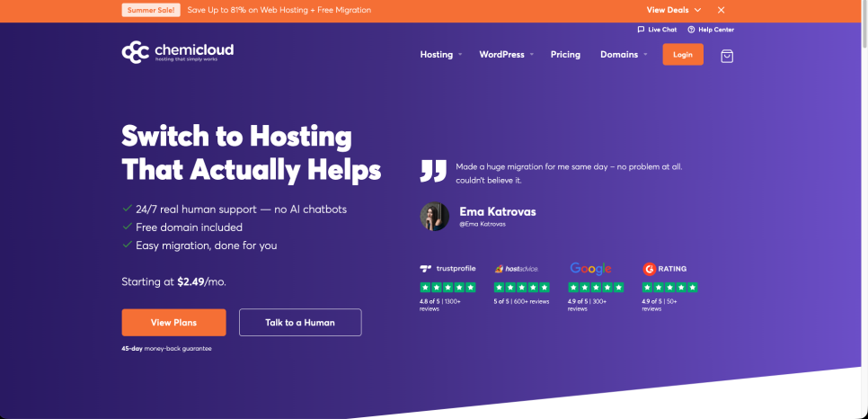Screen dimensions: 868x419
Task: Click the Talk to a Human button
Action: pos(300,323)
